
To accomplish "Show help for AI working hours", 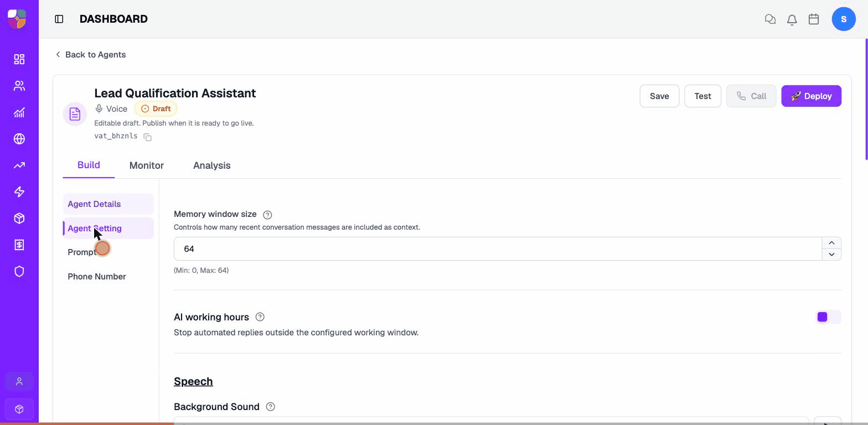I will click(260, 317).
